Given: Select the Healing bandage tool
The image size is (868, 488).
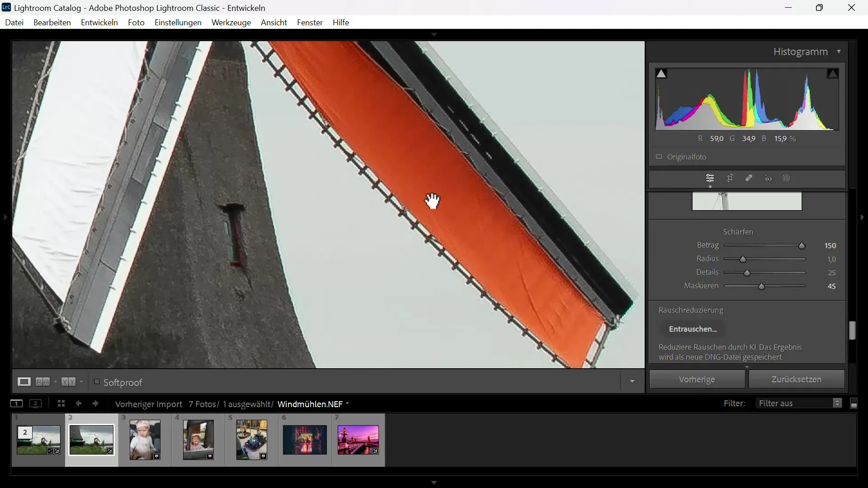Looking at the screenshot, I should pyautogui.click(x=749, y=178).
